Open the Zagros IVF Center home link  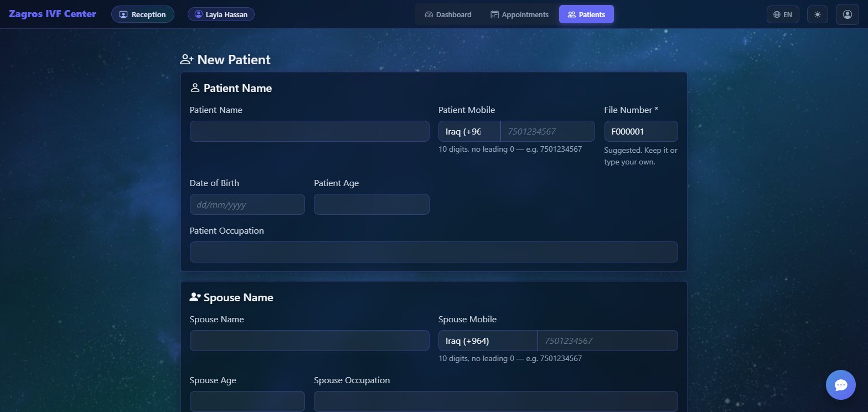[x=53, y=14]
